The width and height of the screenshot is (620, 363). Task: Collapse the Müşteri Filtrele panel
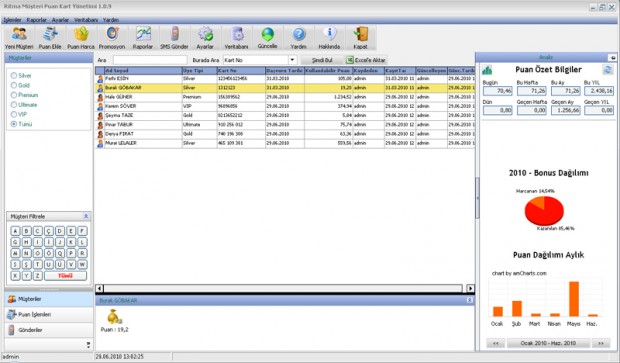point(86,216)
